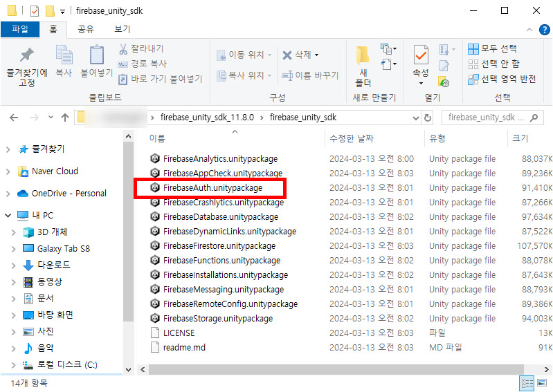Image resolution: width=553 pixels, height=392 pixels.
Task: Switch to the 홈 (Home) tab
Action: 53,29
